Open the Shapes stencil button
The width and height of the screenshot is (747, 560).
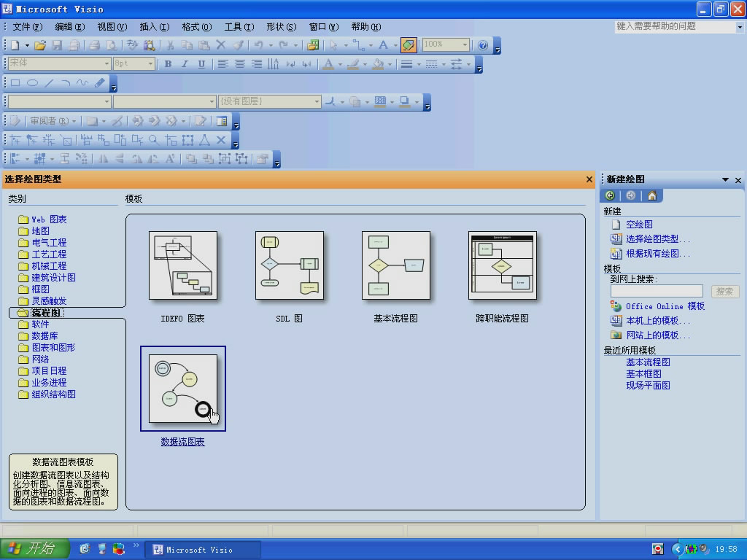pyautogui.click(x=313, y=45)
